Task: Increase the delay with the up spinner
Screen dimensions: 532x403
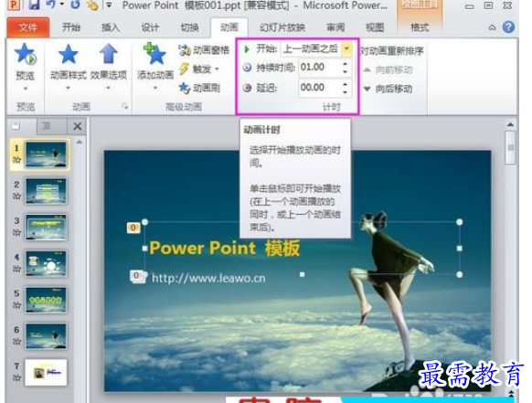Action: click(x=345, y=84)
